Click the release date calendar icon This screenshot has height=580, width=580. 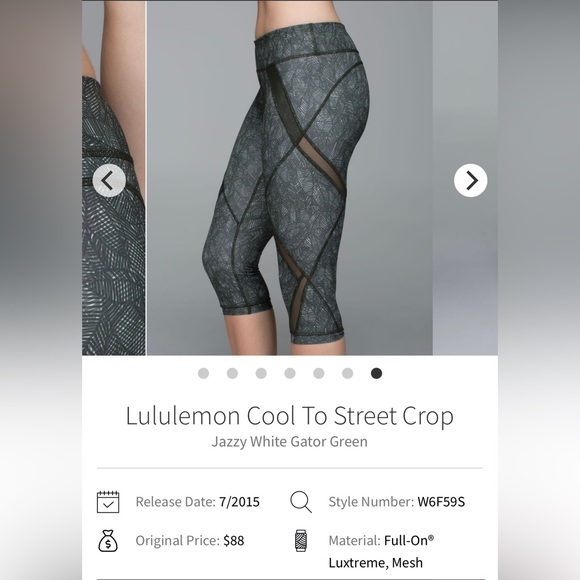tap(108, 502)
